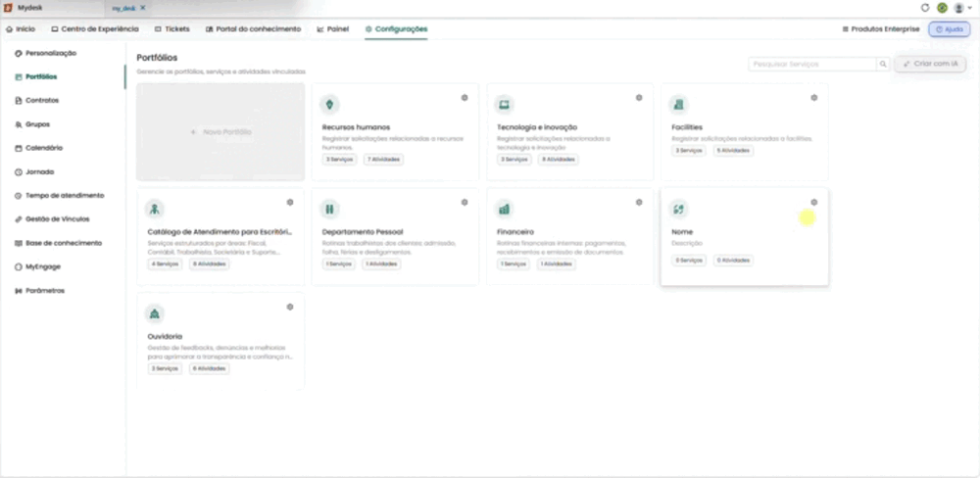Click the refresh icon in top bar
The width and height of the screenshot is (980, 478).
coord(926,8)
